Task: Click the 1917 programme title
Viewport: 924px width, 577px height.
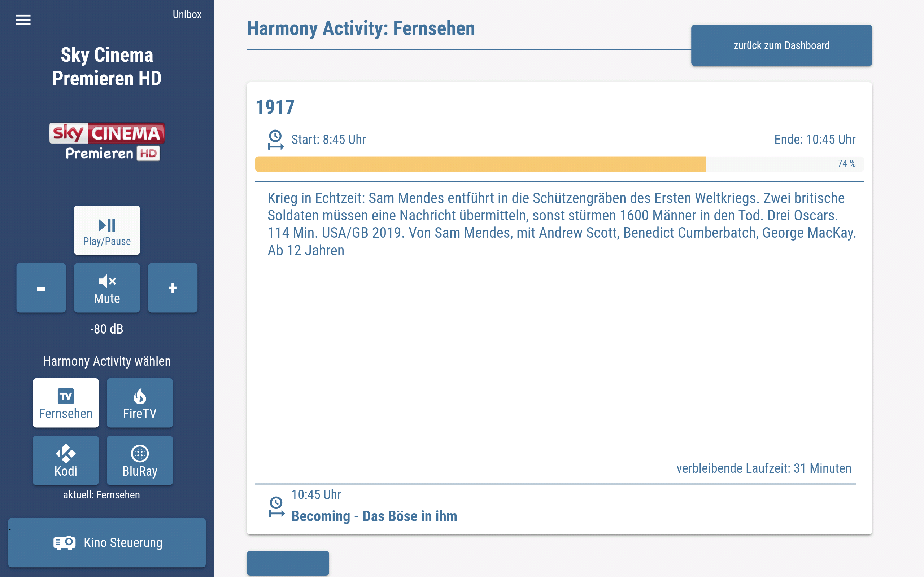Action: [x=275, y=107]
